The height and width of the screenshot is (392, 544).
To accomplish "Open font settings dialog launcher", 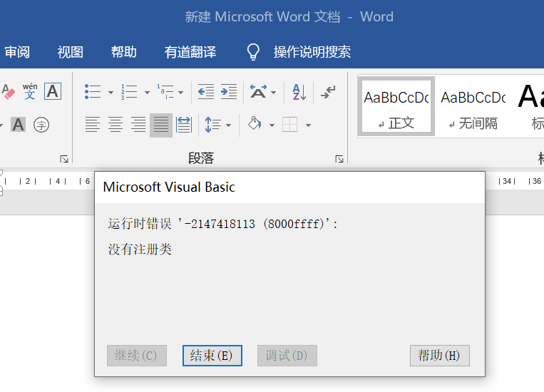I will [x=64, y=159].
